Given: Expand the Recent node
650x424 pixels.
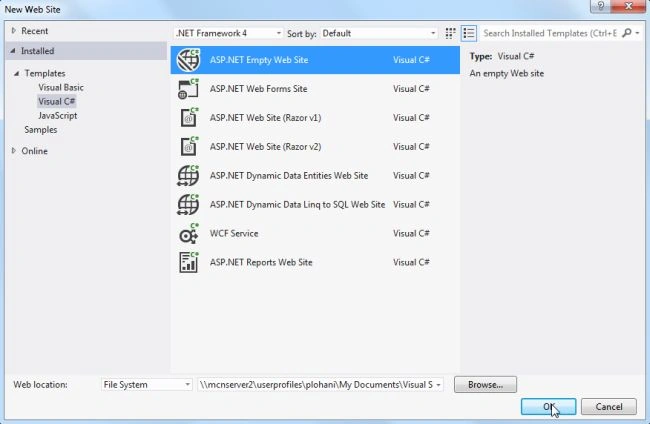Looking at the screenshot, I should point(13,31).
